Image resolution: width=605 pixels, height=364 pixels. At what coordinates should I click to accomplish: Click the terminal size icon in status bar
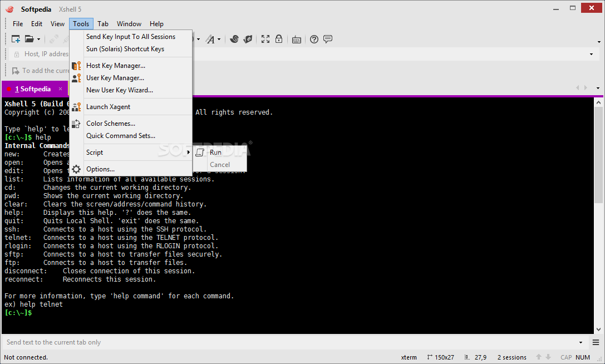point(430,357)
